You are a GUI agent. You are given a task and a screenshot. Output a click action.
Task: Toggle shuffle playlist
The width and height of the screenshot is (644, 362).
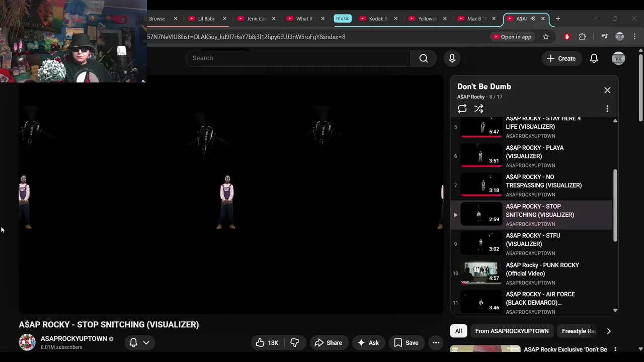pyautogui.click(x=478, y=109)
